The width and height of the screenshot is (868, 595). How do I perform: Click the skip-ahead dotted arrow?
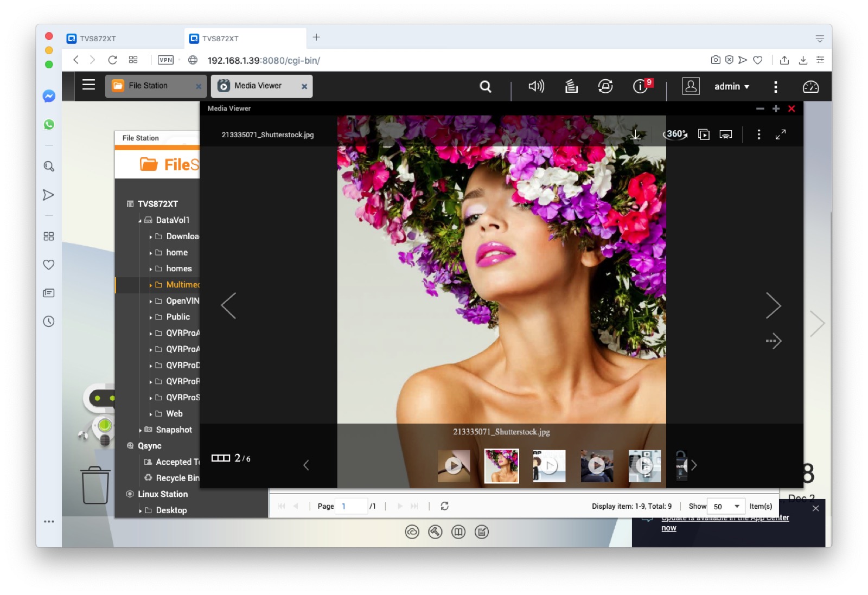click(x=774, y=341)
